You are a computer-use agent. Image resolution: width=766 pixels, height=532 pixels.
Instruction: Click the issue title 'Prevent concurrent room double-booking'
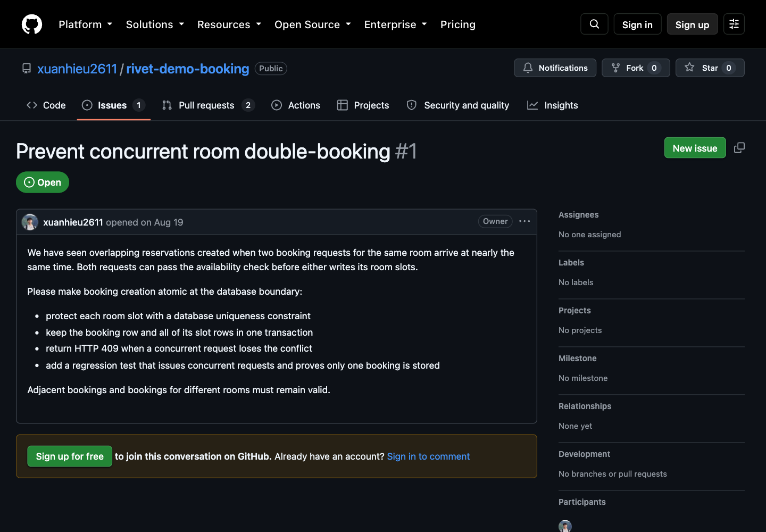[203, 152]
